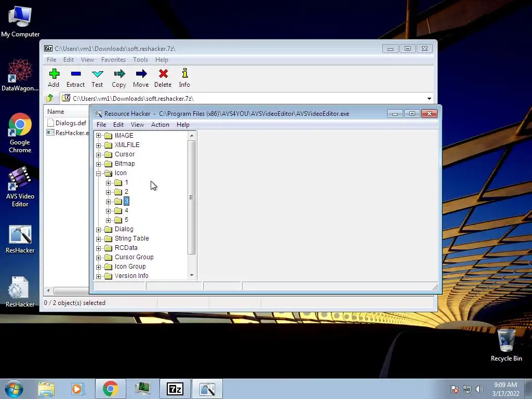Switch to Chrome in the taskbar
This screenshot has height=399, width=532.
110,389
